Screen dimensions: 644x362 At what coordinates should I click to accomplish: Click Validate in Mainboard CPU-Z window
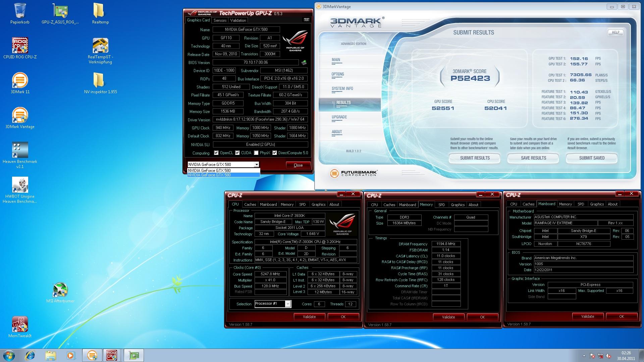pos(588,316)
